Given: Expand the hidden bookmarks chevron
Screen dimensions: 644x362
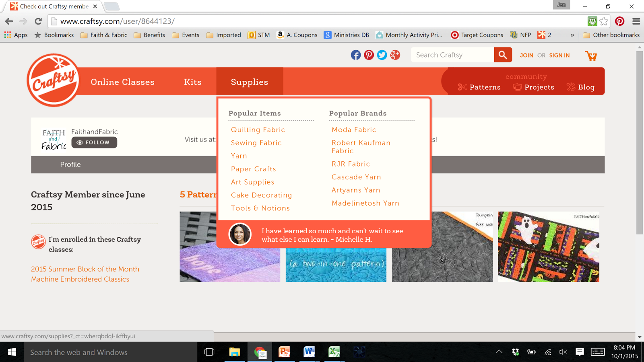Looking at the screenshot, I should (572, 35).
